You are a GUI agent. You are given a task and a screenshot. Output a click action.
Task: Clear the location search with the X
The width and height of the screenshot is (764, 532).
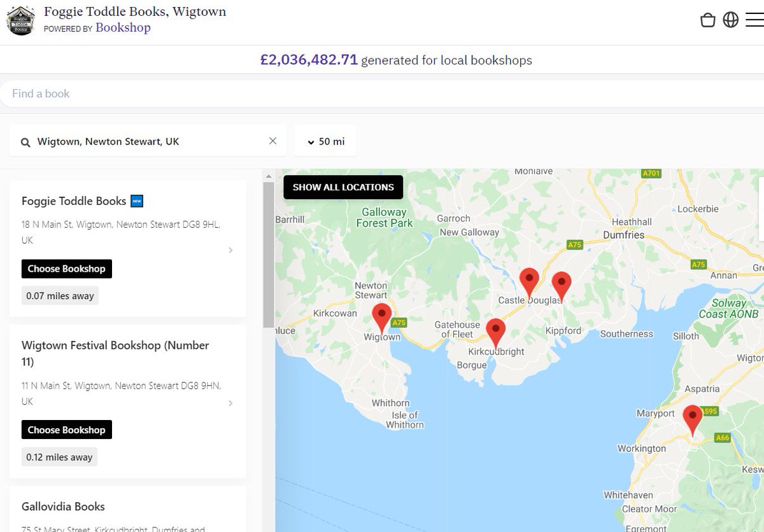pos(272,141)
